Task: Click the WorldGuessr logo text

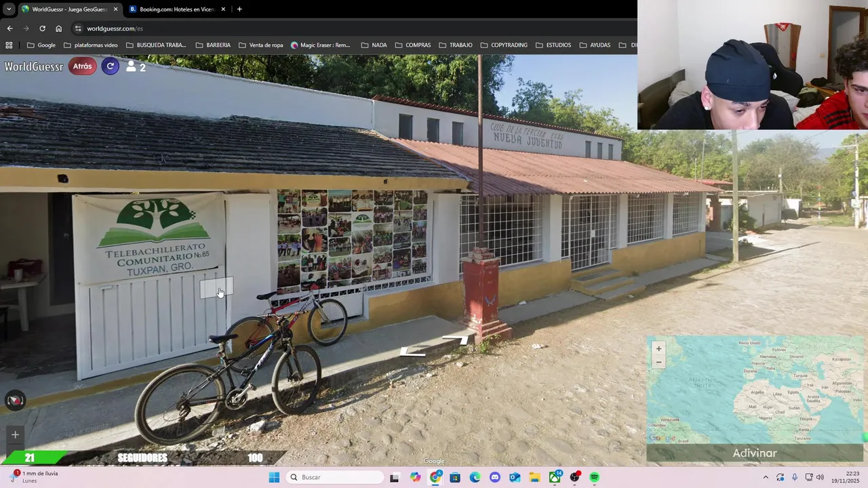Action: pyautogui.click(x=34, y=66)
